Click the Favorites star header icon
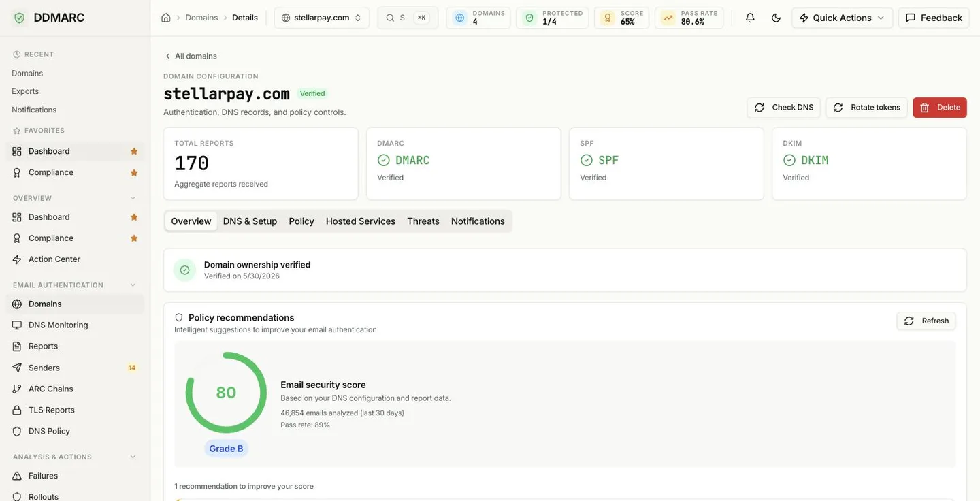Image resolution: width=980 pixels, height=501 pixels. click(x=17, y=131)
